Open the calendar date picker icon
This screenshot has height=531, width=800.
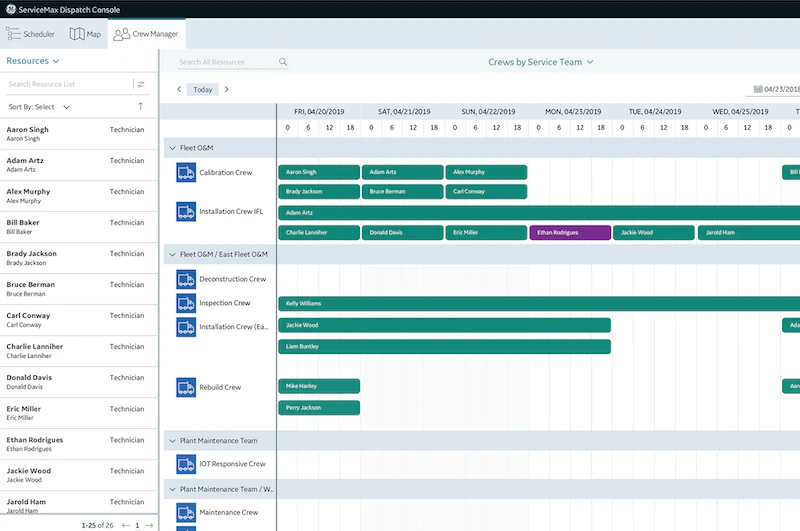pyautogui.click(x=758, y=89)
